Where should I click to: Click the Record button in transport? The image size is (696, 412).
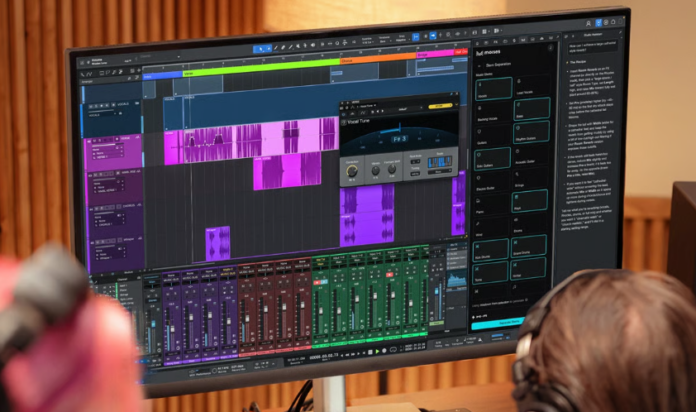[384, 351]
